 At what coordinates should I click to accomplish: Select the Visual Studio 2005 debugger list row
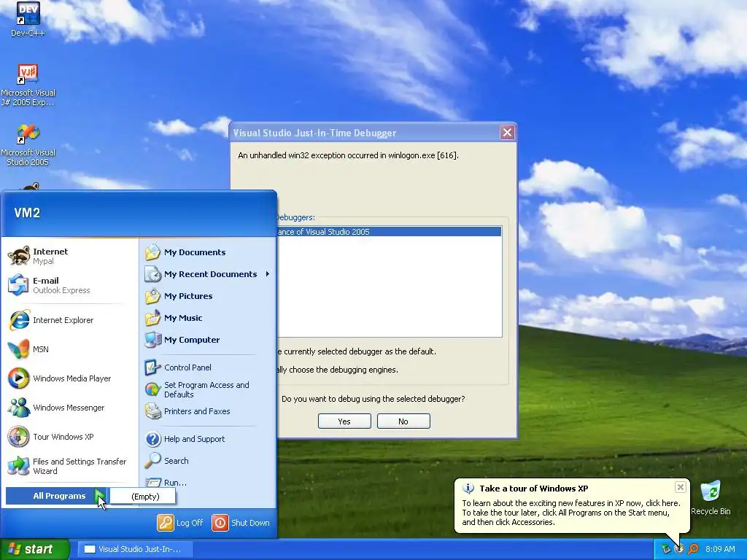click(x=388, y=232)
